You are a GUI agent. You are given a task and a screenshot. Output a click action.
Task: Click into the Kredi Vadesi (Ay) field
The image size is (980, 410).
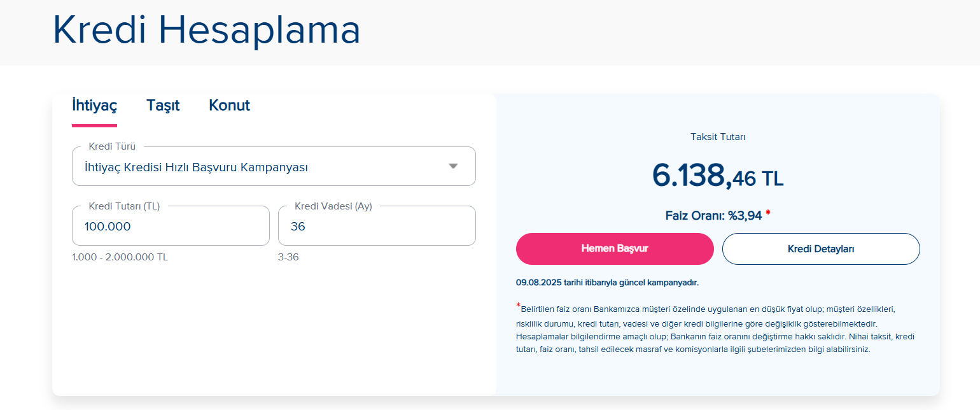(377, 227)
